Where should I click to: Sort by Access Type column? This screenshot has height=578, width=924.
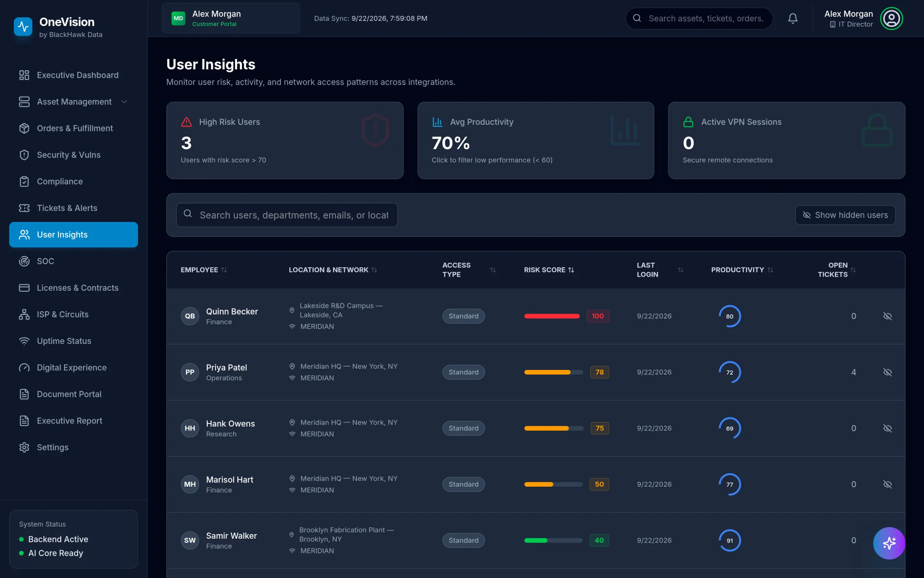pyautogui.click(x=469, y=270)
